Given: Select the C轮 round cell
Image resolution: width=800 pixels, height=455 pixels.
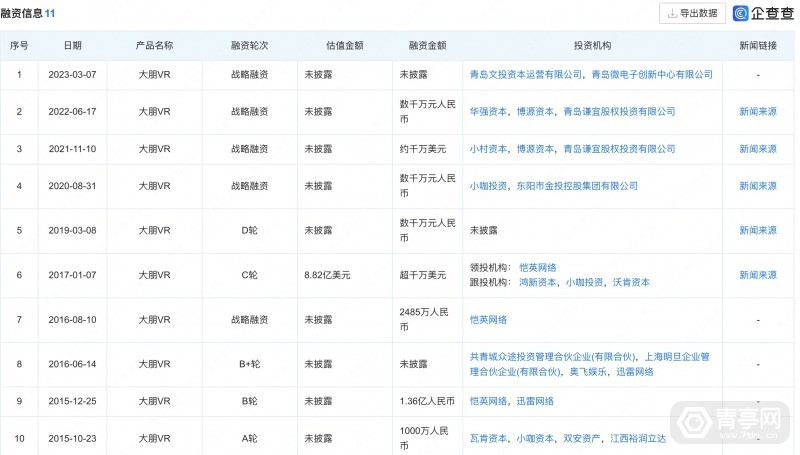Looking at the screenshot, I should [x=249, y=275].
